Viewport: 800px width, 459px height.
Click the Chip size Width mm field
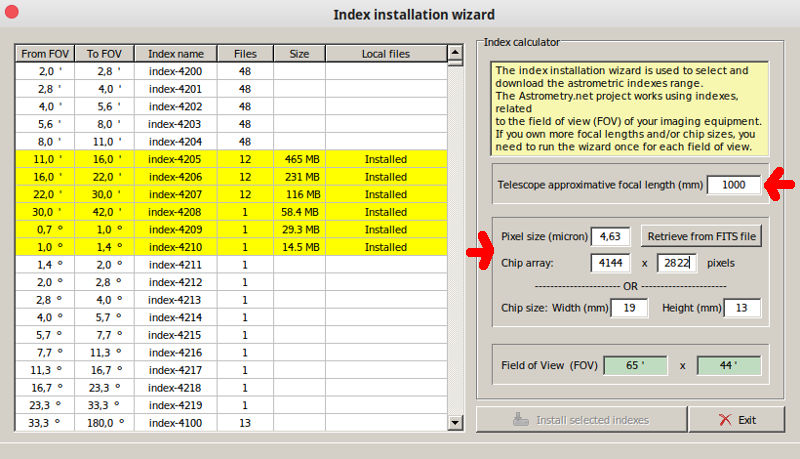tap(629, 307)
